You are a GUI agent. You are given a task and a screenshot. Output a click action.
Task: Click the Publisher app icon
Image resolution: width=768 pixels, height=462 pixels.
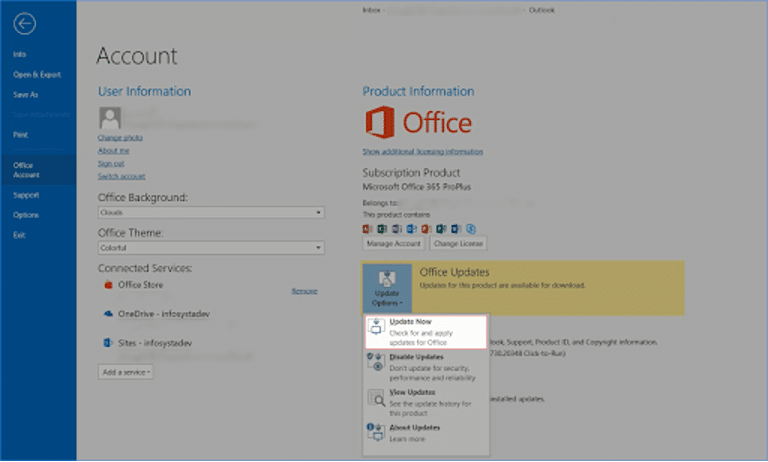click(x=441, y=229)
